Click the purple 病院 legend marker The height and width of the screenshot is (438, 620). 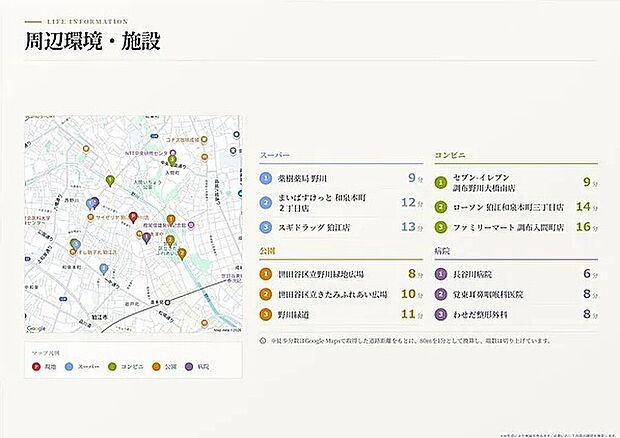[x=189, y=367]
